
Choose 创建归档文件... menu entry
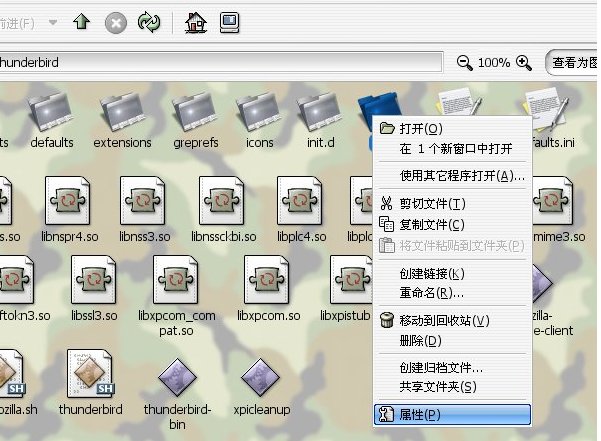(452, 367)
